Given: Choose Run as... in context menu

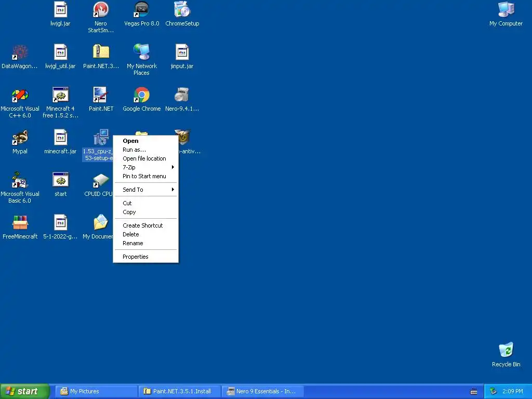Looking at the screenshot, I should (145, 150).
